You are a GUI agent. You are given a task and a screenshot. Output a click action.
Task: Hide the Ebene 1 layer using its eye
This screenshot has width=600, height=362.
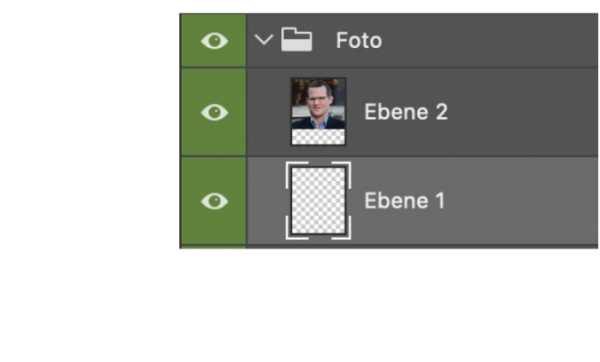tap(214, 201)
